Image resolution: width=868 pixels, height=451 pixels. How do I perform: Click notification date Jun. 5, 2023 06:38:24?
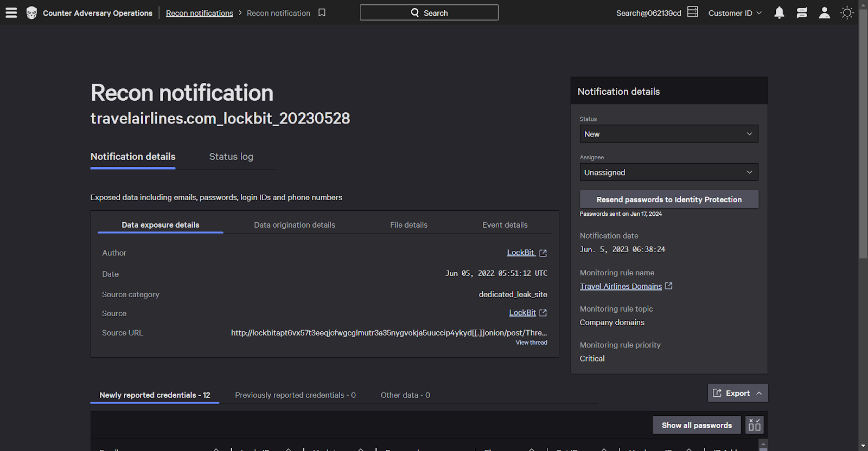[622, 249]
